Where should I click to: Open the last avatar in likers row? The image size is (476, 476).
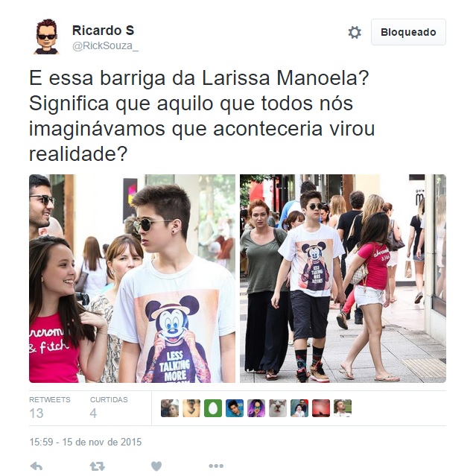343,408
